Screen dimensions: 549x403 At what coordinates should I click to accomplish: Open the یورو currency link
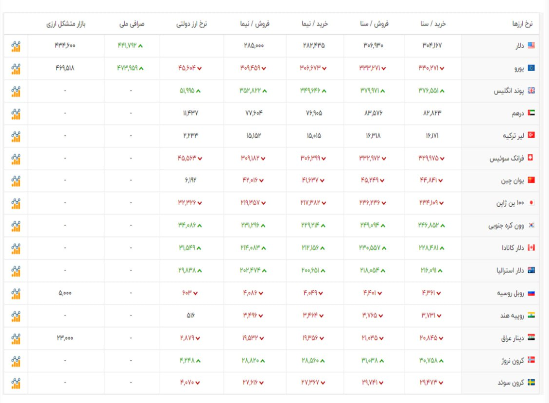click(519, 69)
